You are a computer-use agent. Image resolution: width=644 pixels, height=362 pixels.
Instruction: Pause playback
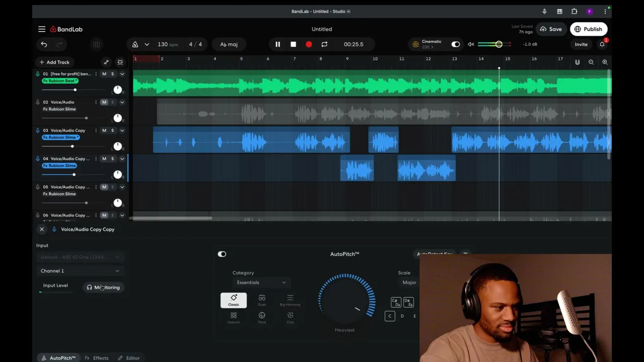[278, 44]
